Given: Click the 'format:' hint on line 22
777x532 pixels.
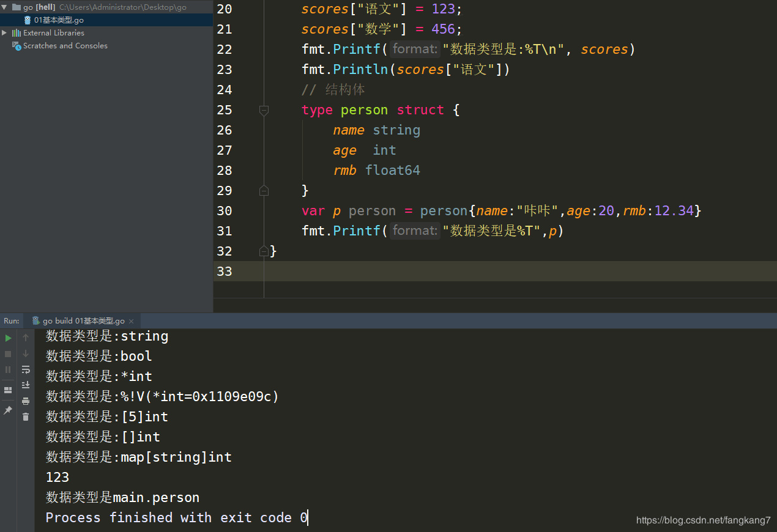Looking at the screenshot, I should coord(415,50).
